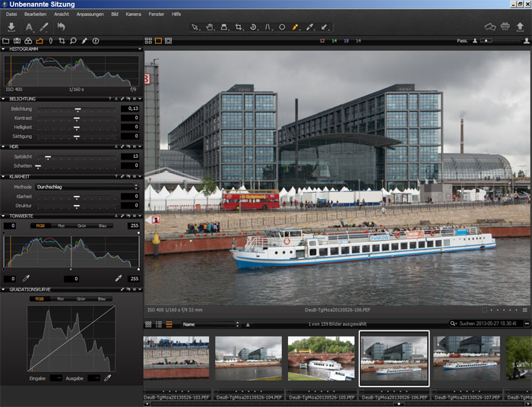
Task: Click the curve point picker beside Ausgabe
Action: [107, 377]
